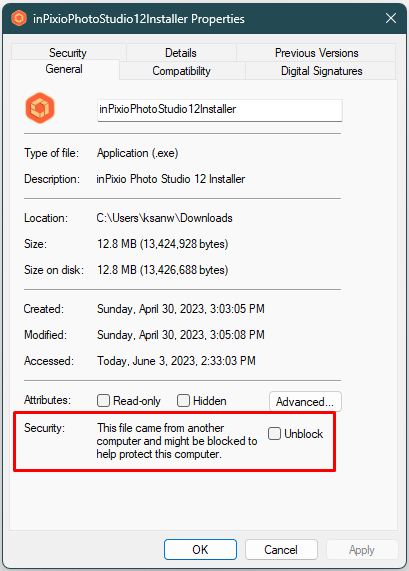This screenshot has height=571, width=409.
Task: Click the Location path C:\Users\ksanw\Downloads
Action: (x=164, y=218)
